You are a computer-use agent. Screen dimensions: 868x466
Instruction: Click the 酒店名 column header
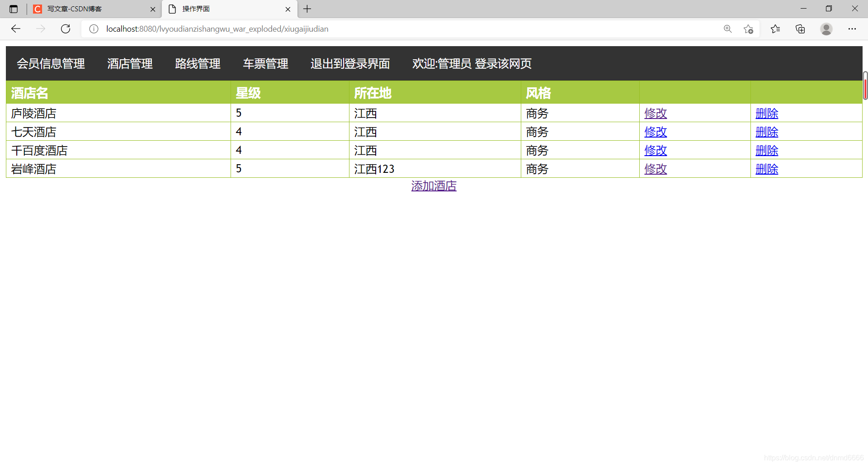pyautogui.click(x=118, y=93)
